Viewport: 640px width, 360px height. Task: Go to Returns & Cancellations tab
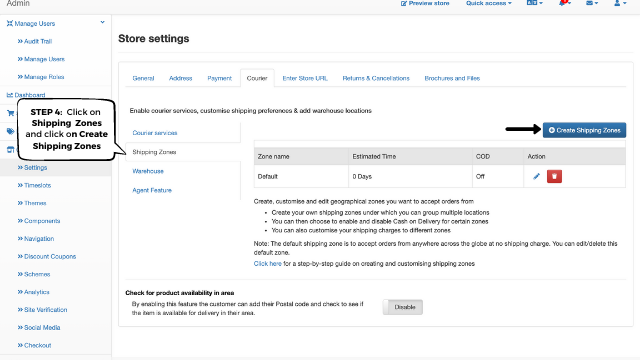[x=376, y=78]
